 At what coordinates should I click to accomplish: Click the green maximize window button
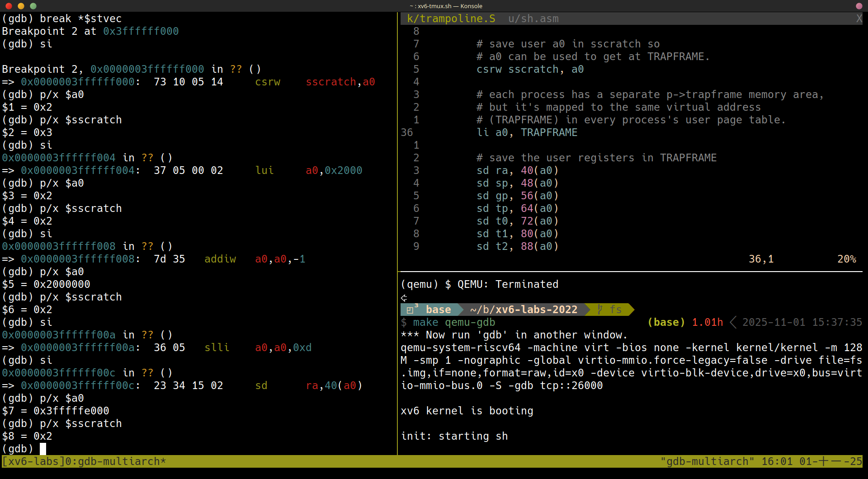coord(33,6)
